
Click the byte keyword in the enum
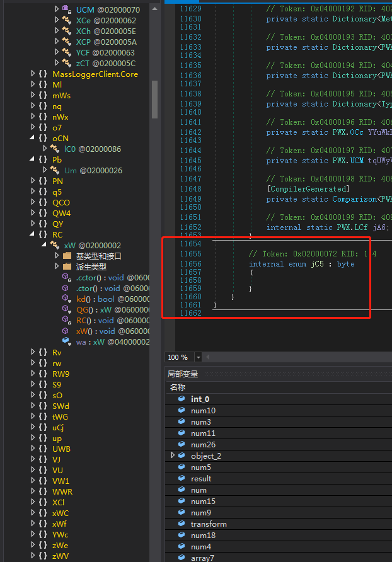point(346,264)
